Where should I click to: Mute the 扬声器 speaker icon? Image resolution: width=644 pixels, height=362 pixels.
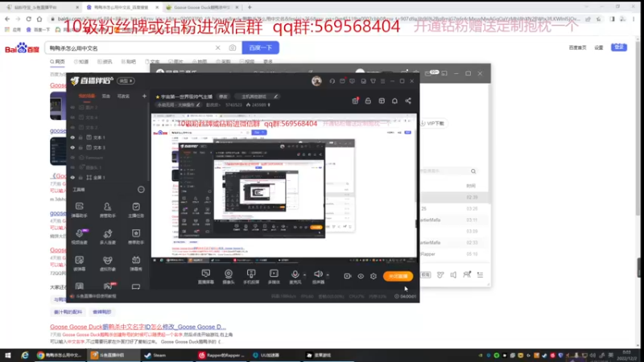pos(318,274)
